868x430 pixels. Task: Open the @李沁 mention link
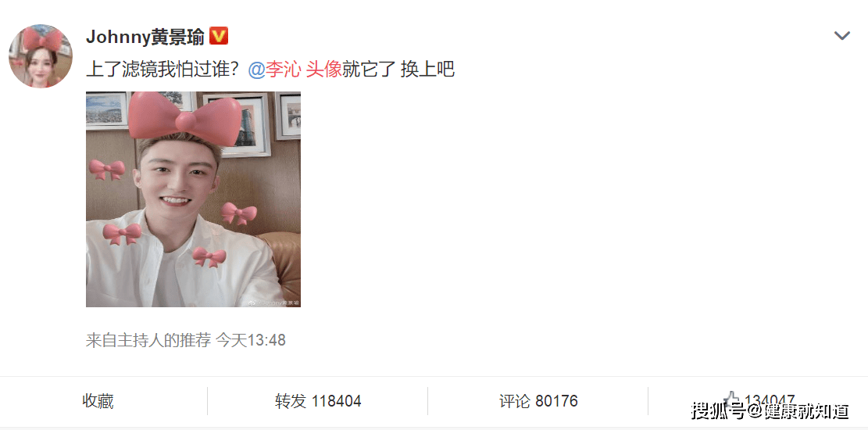(x=274, y=70)
